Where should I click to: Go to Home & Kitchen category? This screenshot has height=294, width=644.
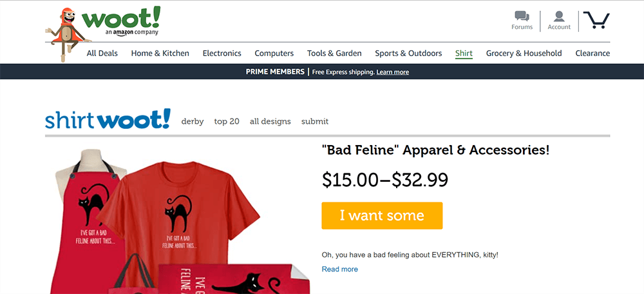pyautogui.click(x=160, y=54)
